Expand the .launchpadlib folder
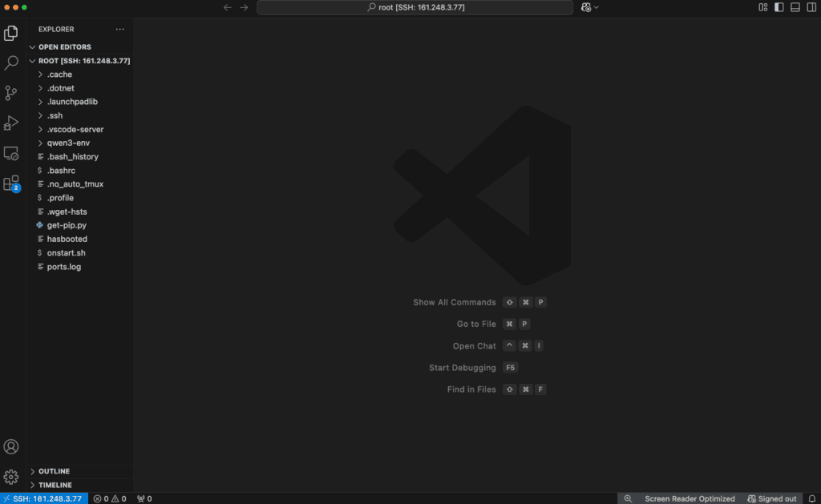 pos(79,102)
